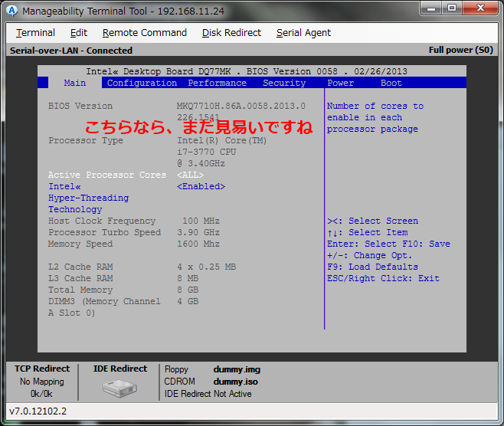Image resolution: width=504 pixels, height=426 pixels.
Task: Click the i7-3770 CPU text
Action: (x=206, y=152)
